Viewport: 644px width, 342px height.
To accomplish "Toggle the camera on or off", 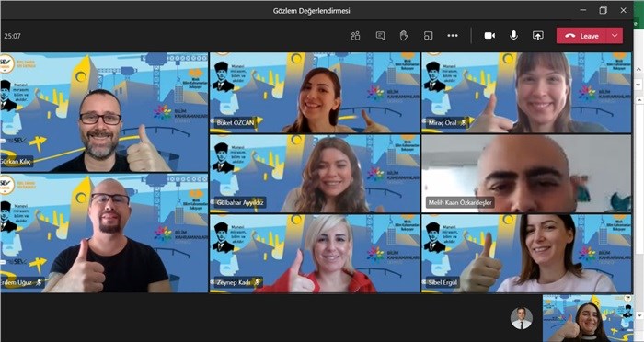I will [489, 36].
